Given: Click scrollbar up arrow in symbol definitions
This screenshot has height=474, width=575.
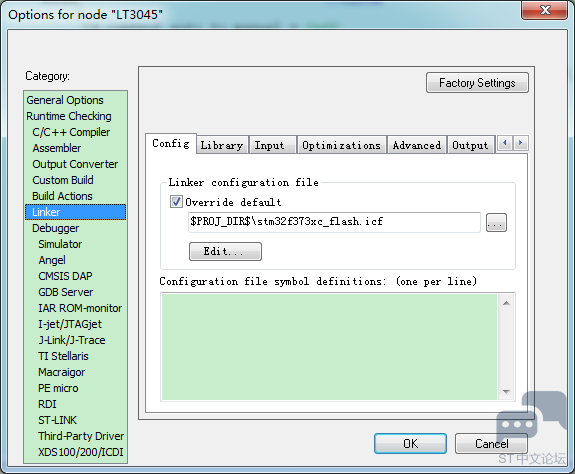Looking at the screenshot, I should 506,303.
